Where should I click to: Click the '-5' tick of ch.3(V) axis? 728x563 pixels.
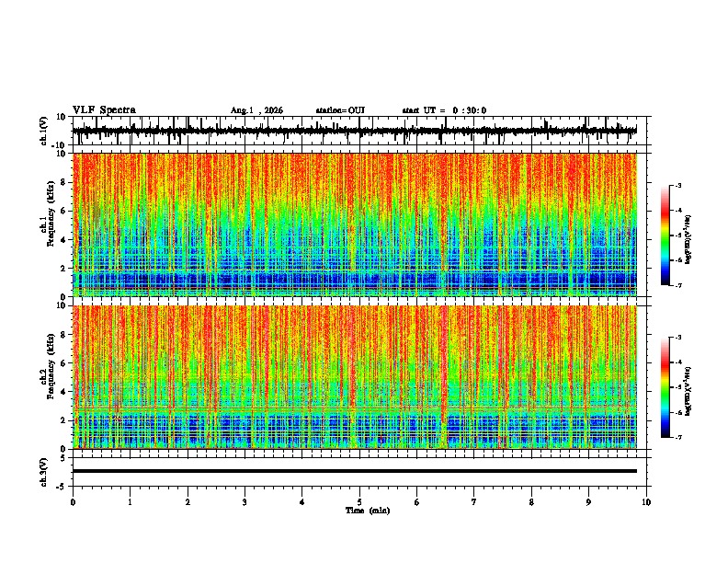point(63,487)
